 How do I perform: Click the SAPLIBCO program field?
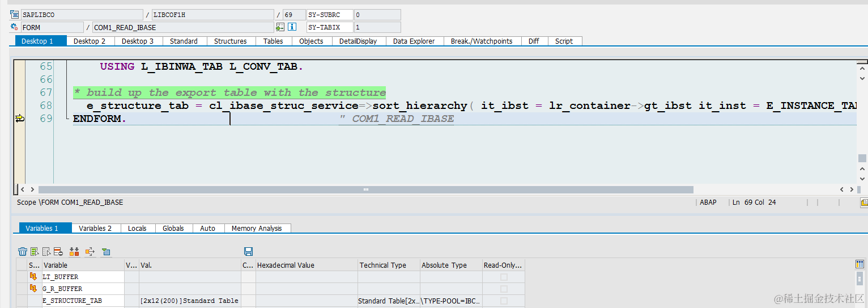click(82, 15)
